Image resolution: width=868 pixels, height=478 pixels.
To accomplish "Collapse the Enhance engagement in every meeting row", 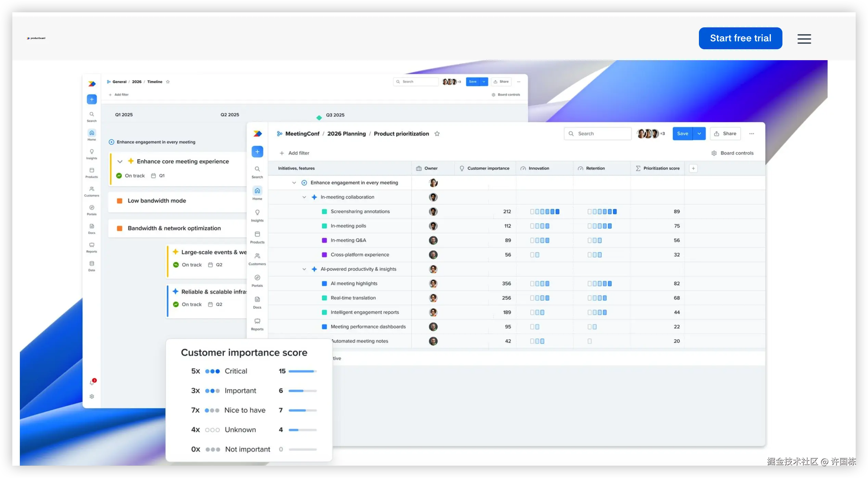I will pyautogui.click(x=294, y=183).
